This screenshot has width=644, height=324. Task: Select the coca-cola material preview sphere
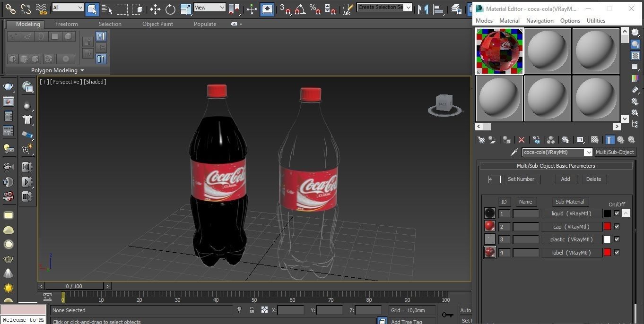[499, 51]
